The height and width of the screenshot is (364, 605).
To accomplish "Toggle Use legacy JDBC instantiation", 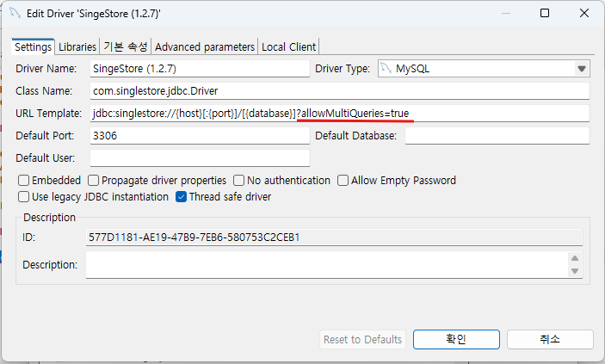I will [23, 197].
